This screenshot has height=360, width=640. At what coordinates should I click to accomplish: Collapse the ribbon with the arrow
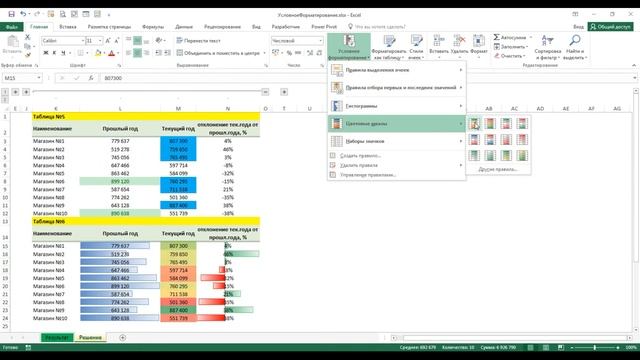point(634,65)
